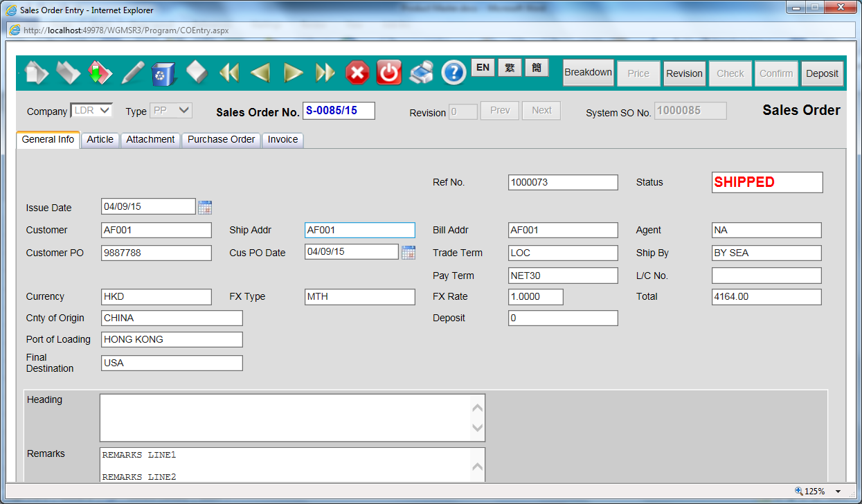Click the open folder icon in toolbar

(x=68, y=73)
